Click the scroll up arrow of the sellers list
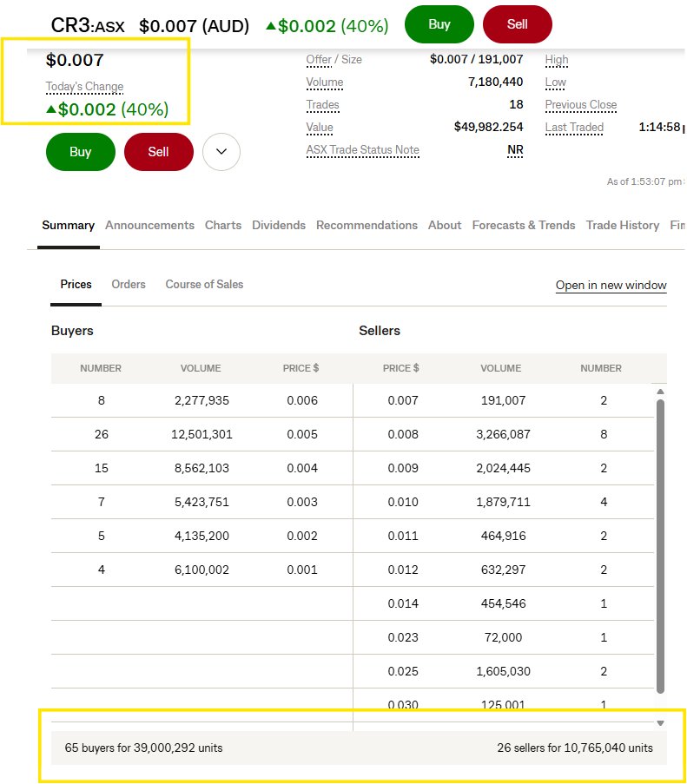 pyautogui.click(x=660, y=392)
